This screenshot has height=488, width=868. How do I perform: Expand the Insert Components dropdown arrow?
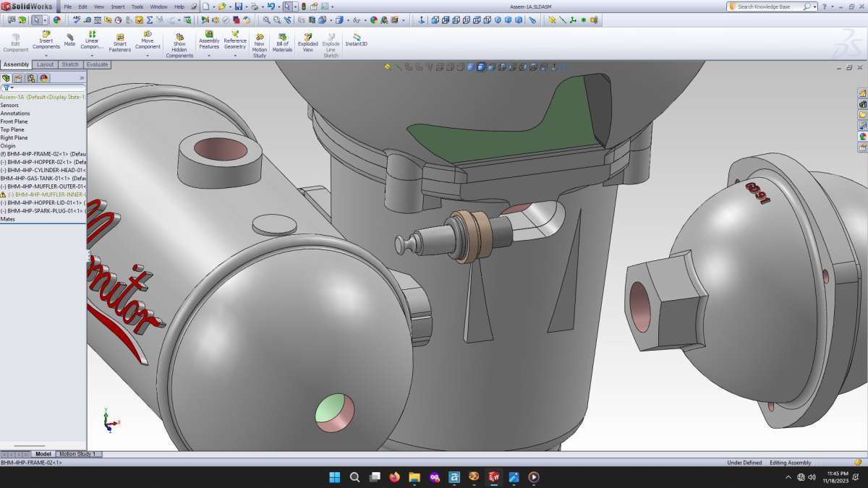click(x=46, y=56)
